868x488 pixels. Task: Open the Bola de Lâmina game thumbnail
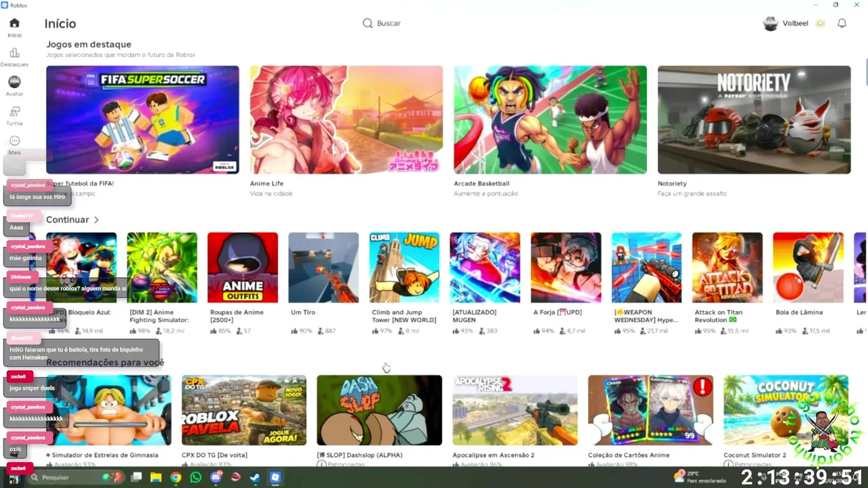[808, 268]
